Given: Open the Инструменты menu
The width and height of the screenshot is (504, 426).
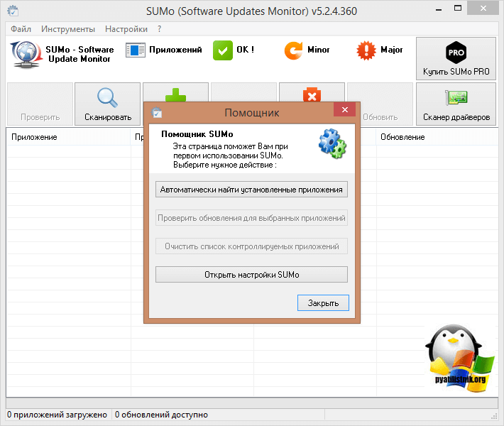Looking at the screenshot, I should pos(68,29).
